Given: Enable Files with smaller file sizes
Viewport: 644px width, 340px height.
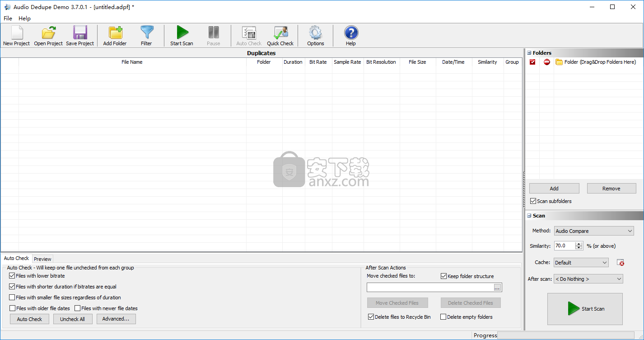Looking at the screenshot, I should [x=12, y=297].
